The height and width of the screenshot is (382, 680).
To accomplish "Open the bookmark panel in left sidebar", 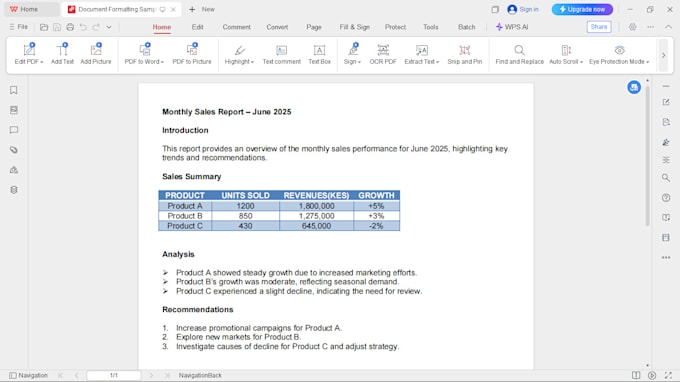I will (x=14, y=90).
